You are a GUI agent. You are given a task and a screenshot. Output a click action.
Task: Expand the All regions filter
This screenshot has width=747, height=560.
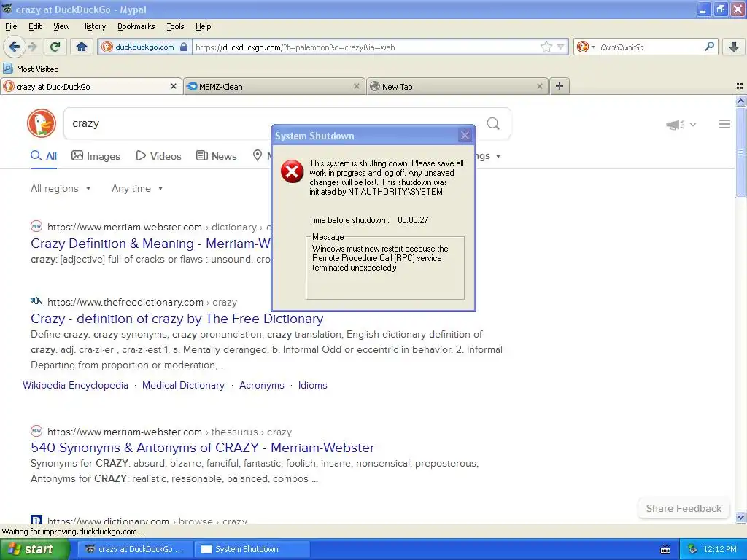point(61,189)
